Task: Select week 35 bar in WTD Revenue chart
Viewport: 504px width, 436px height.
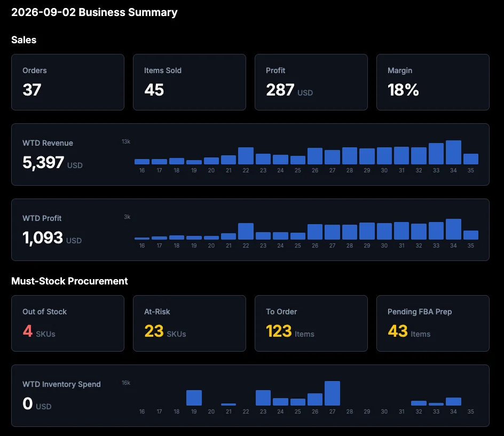Action: 470,159
